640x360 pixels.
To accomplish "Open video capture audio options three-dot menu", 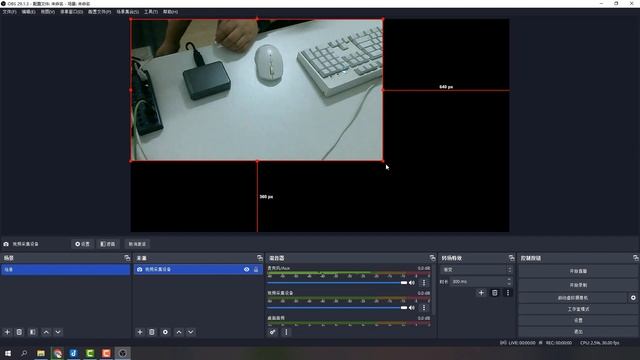I will point(424,307).
